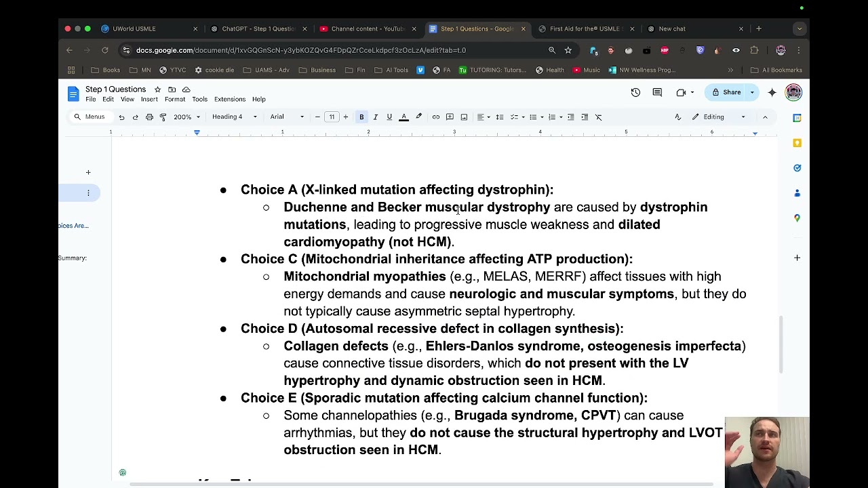
Task: Open the Help menu
Action: pos(259,99)
